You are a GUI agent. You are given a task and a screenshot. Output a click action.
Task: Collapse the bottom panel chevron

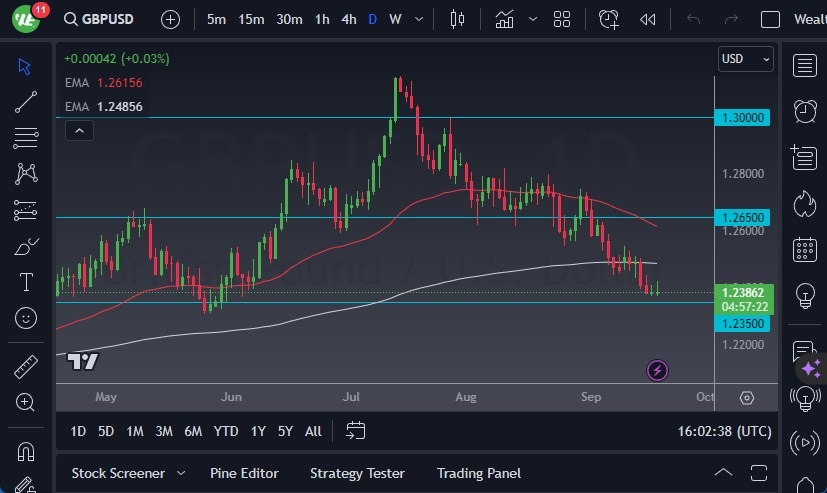[x=723, y=473]
